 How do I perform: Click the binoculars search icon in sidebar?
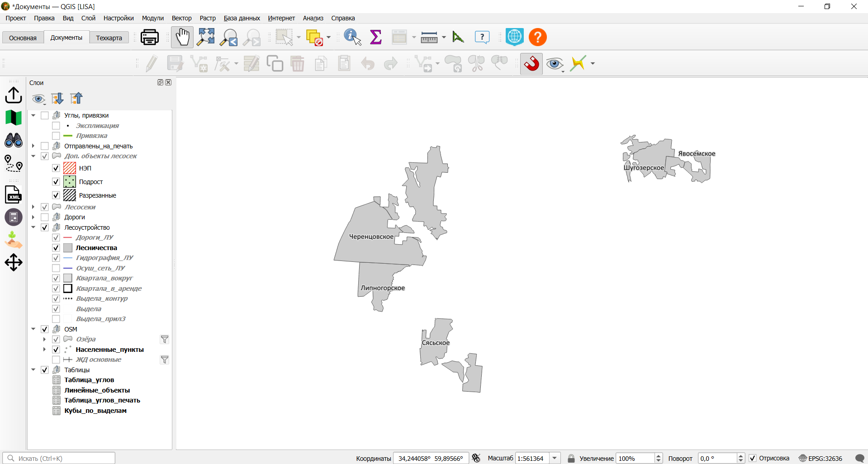click(x=14, y=141)
